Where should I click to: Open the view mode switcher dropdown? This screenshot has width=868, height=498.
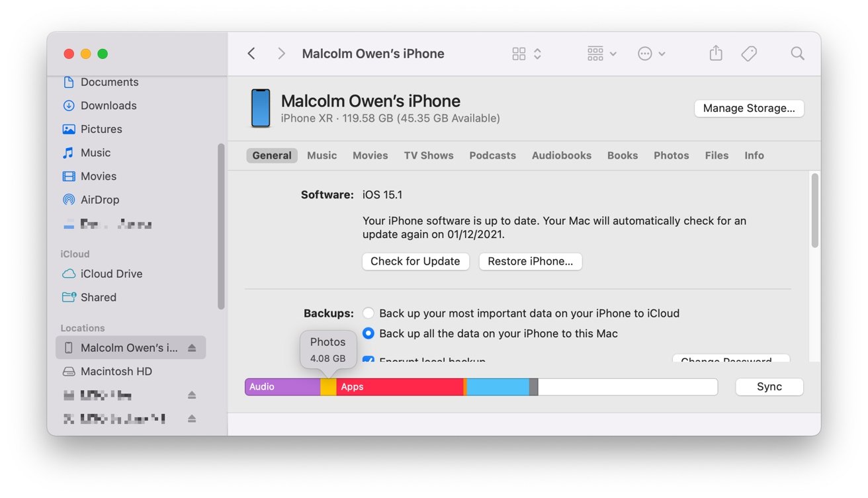(527, 54)
